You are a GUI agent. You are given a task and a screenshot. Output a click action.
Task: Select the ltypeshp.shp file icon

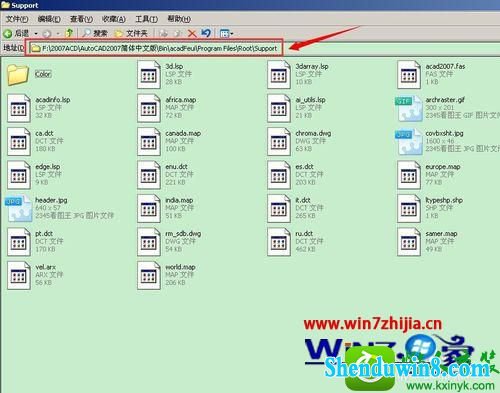pos(409,209)
